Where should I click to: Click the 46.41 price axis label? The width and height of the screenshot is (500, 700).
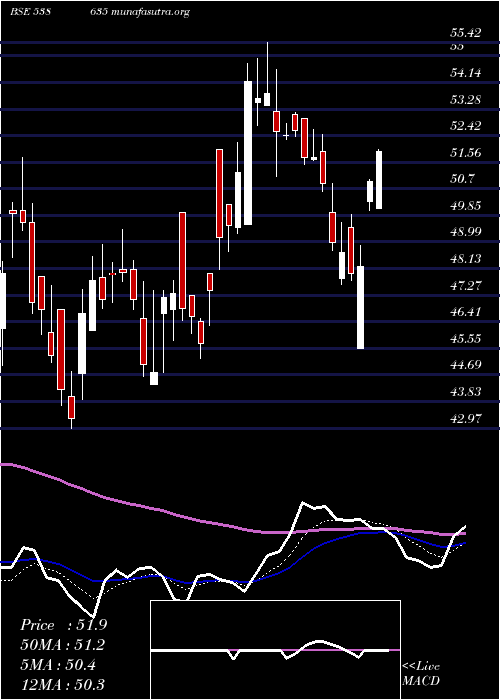[466, 312]
